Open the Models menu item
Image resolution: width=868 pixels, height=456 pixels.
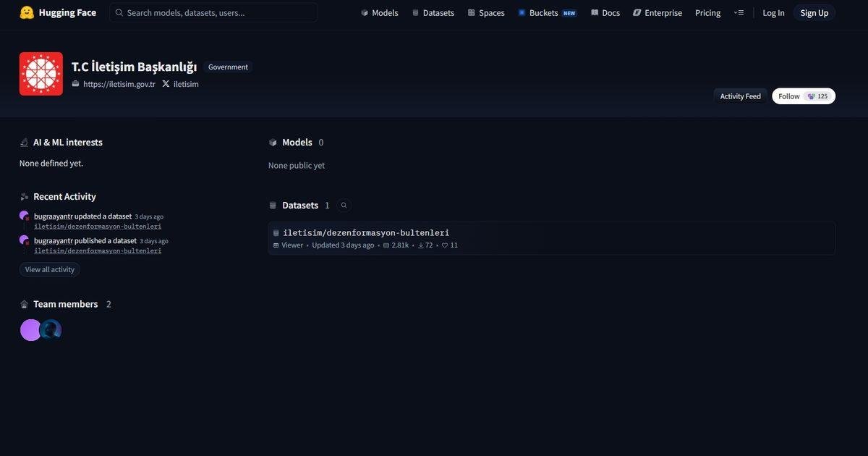380,13
